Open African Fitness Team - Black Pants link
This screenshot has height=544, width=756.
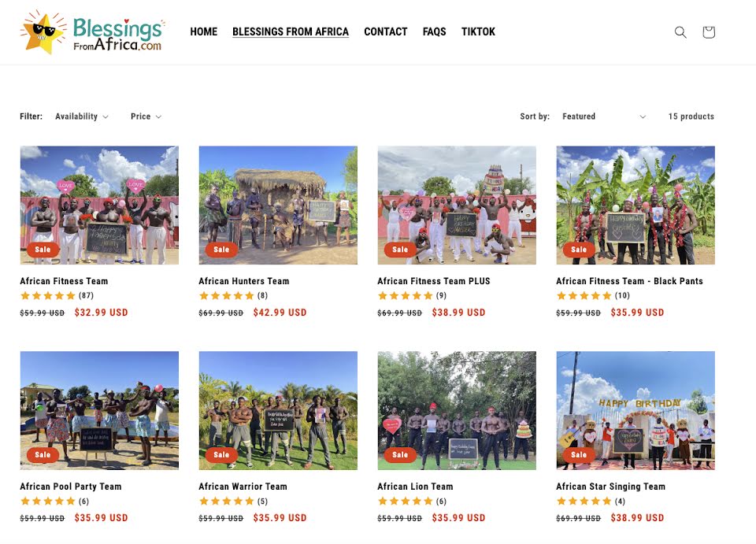(629, 281)
